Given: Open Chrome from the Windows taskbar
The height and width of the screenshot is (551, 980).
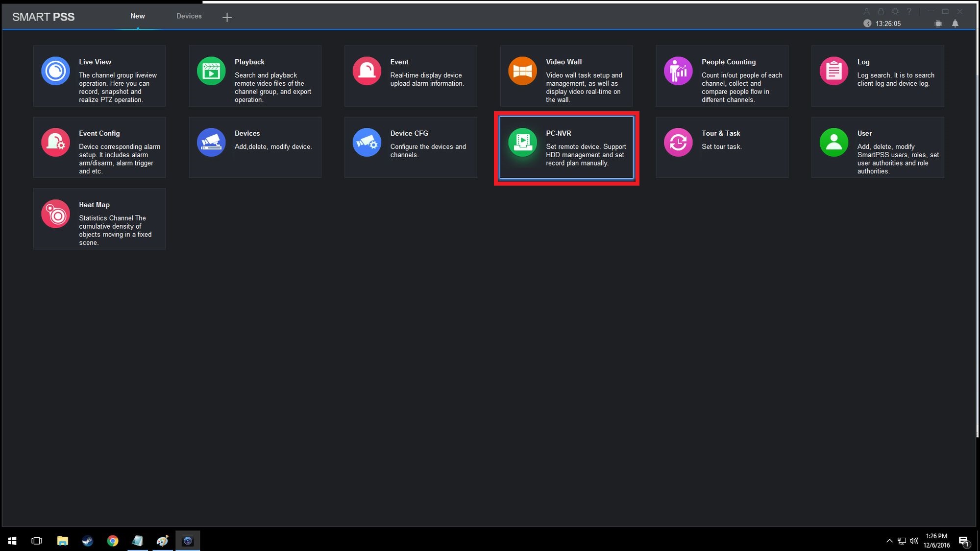Looking at the screenshot, I should (113, 541).
